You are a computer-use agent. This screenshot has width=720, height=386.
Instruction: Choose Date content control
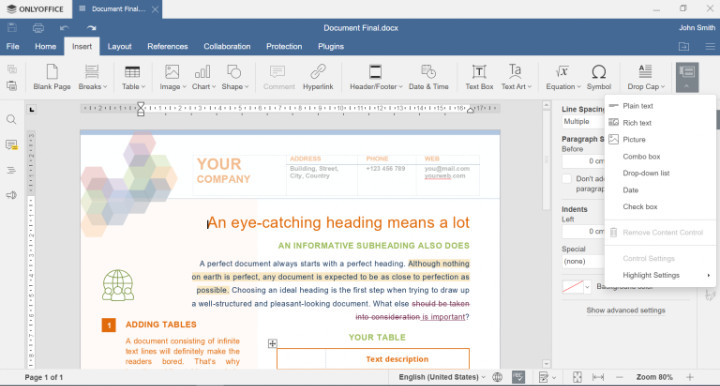[660, 190]
